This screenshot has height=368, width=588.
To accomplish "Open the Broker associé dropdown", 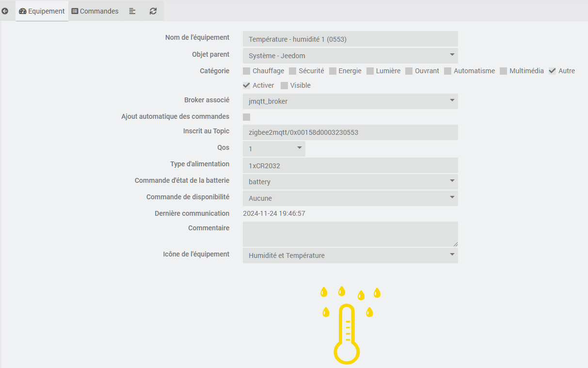I will [x=350, y=101].
